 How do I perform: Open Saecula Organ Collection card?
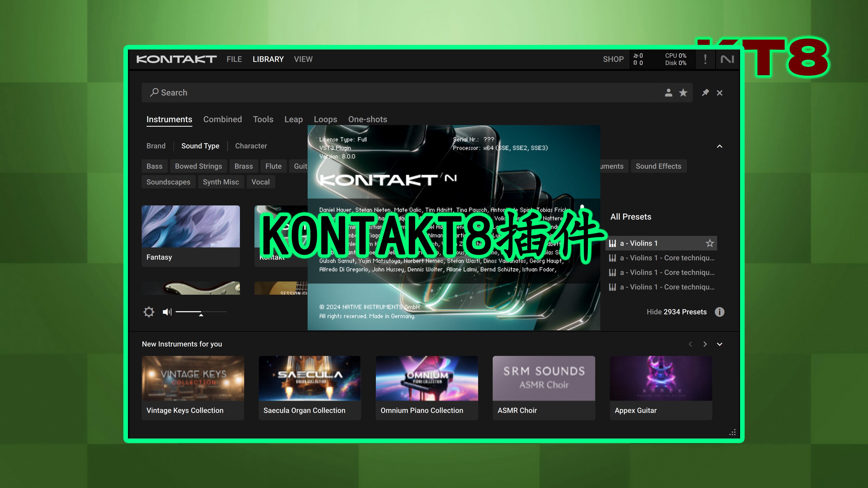[x=309, y=388]
